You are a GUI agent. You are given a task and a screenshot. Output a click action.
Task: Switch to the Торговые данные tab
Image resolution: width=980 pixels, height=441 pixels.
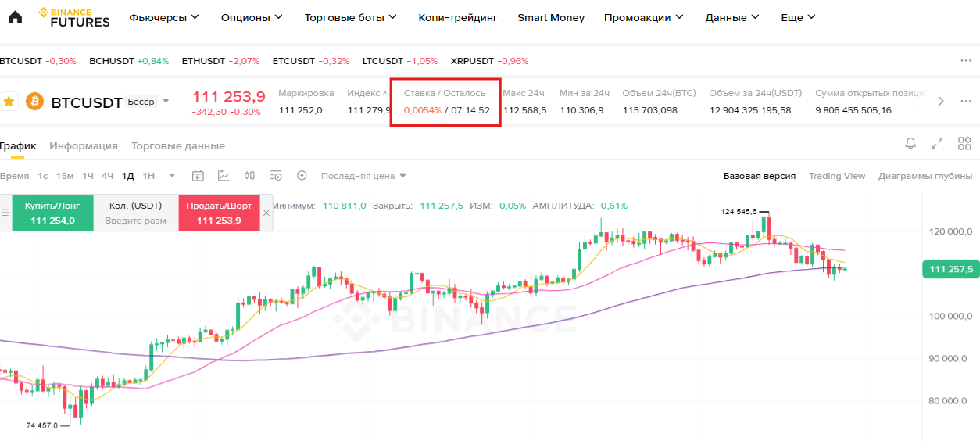point(178,145)
